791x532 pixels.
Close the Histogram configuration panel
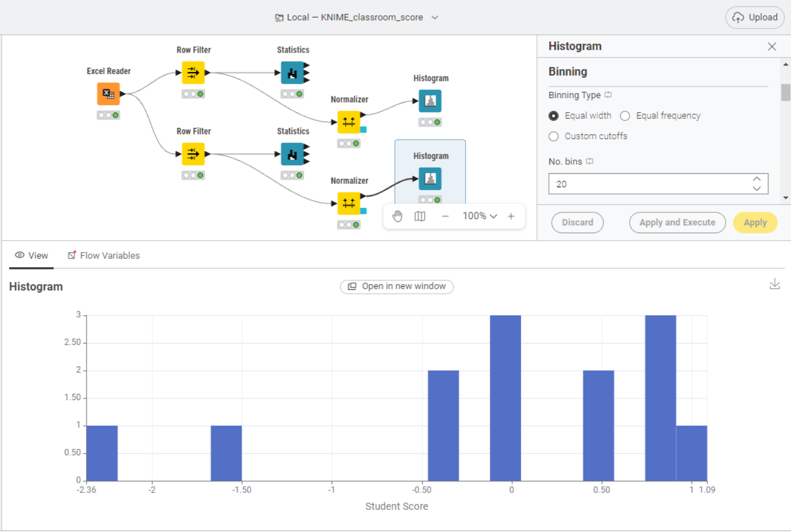(772, 46)
